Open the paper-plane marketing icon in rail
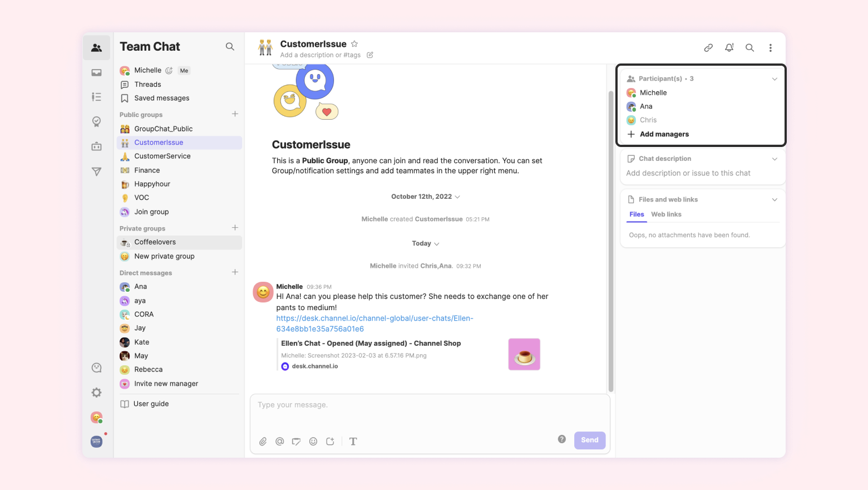 [97, 171]
